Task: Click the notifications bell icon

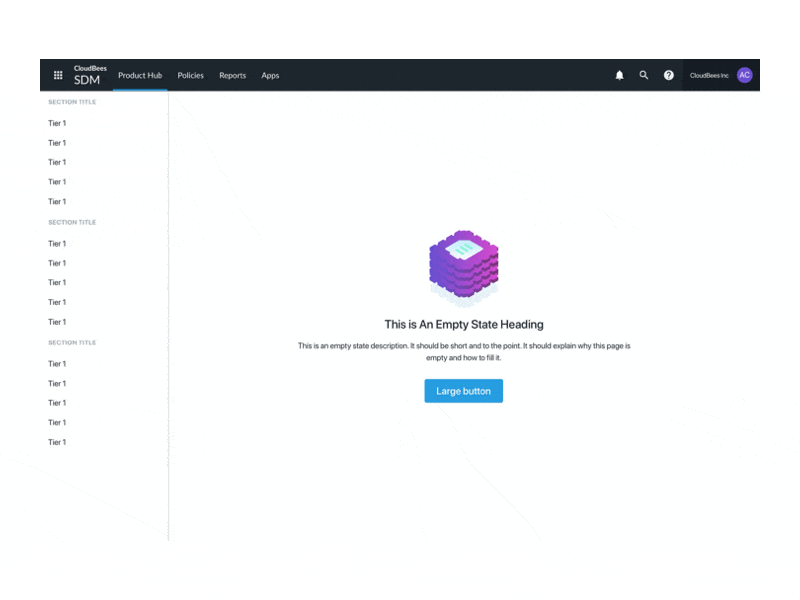Action: click(x=619, y=75)
